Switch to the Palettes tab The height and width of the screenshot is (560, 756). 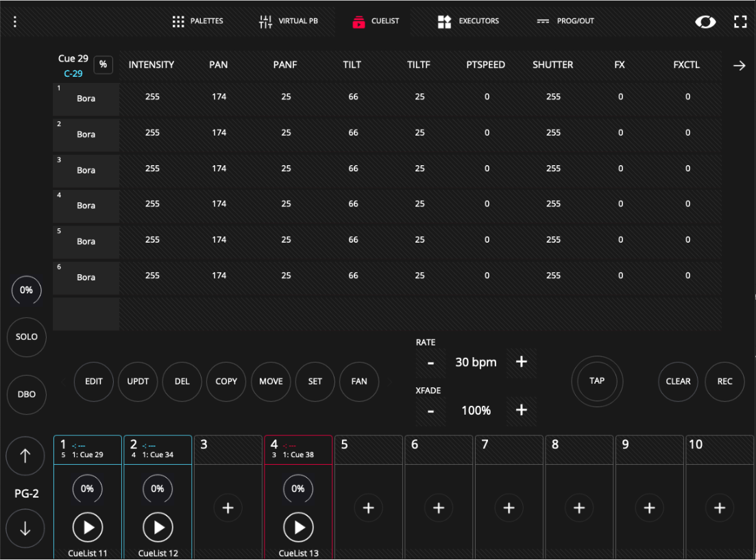(x=197, y=21)
